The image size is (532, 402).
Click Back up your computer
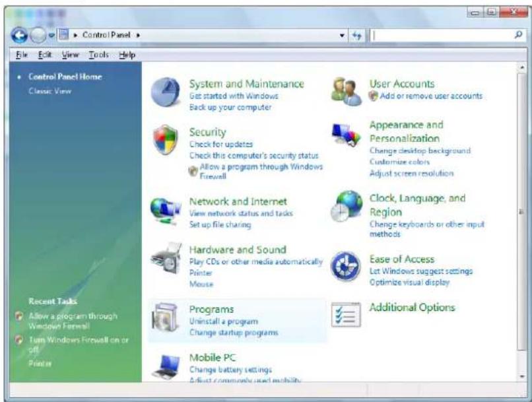point(230,107)
